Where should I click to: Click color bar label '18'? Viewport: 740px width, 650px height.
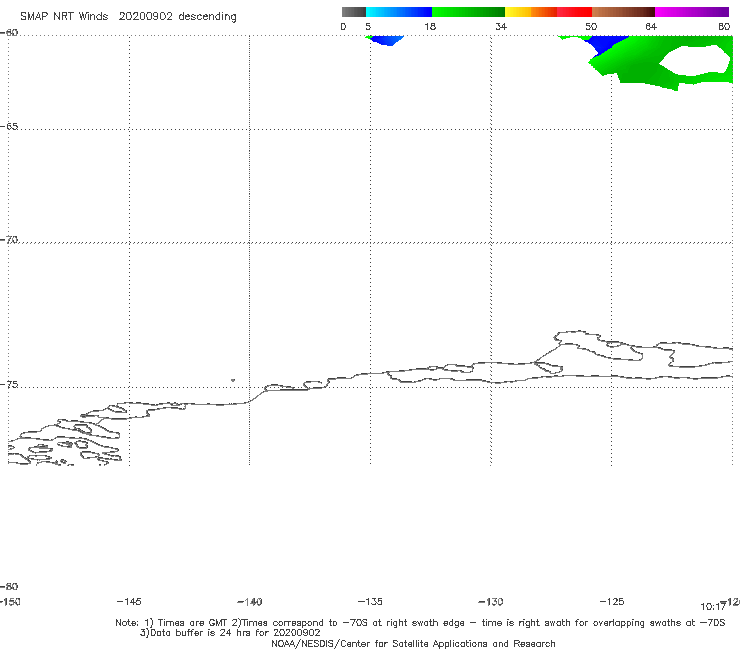coord(430,26)
